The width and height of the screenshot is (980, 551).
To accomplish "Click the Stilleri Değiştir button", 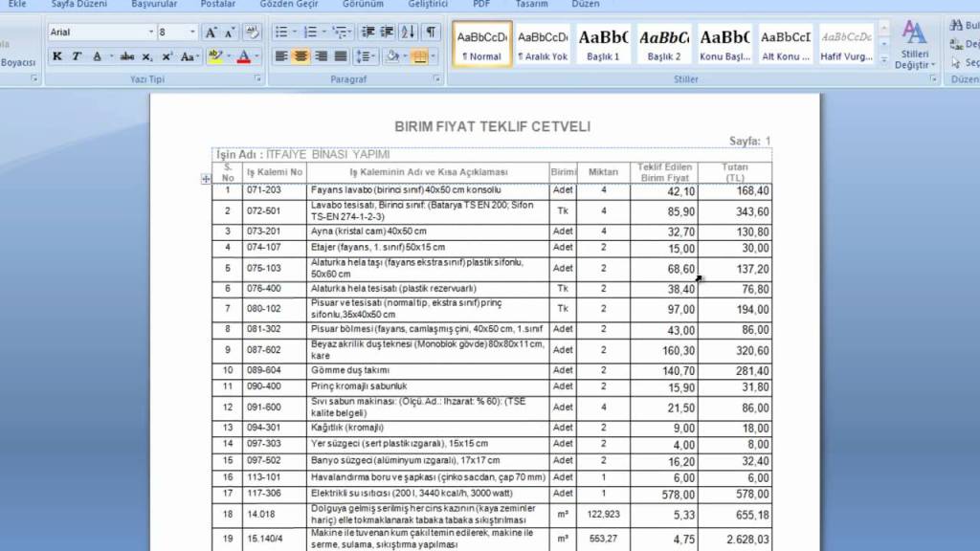I will coord(915,46).
